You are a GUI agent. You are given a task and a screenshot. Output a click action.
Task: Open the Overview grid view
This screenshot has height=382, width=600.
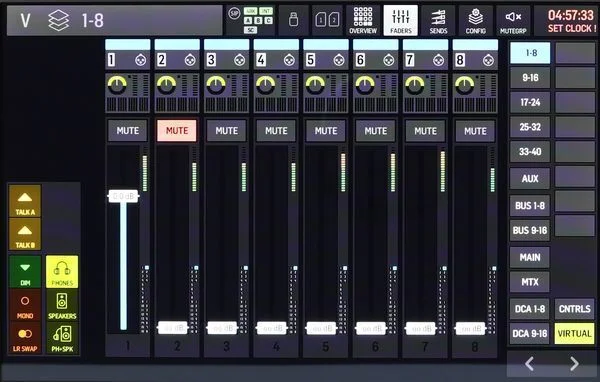click(x=363, y=20)
